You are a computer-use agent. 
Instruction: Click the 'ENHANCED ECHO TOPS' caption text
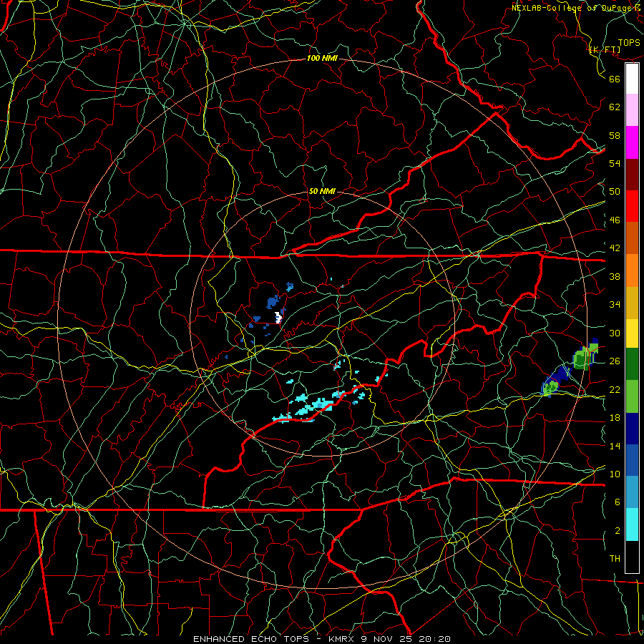tap(251, 639)
